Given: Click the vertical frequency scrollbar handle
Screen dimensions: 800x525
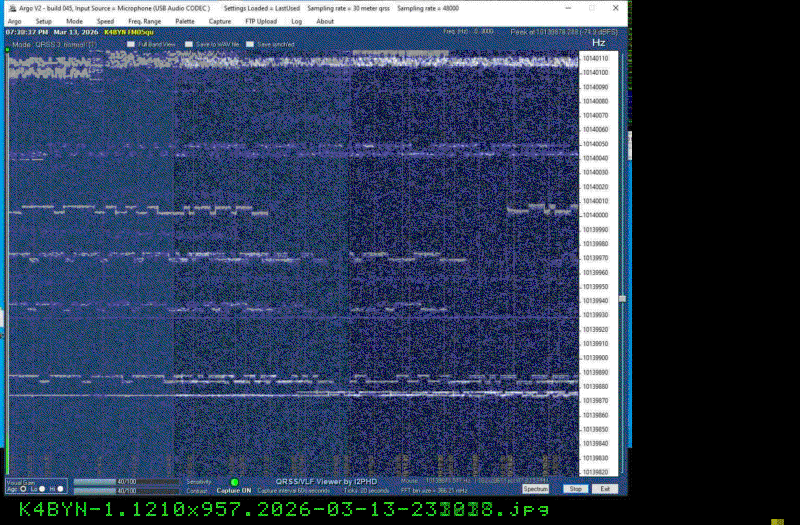Looking at the screenshot, I should [622, 298].
